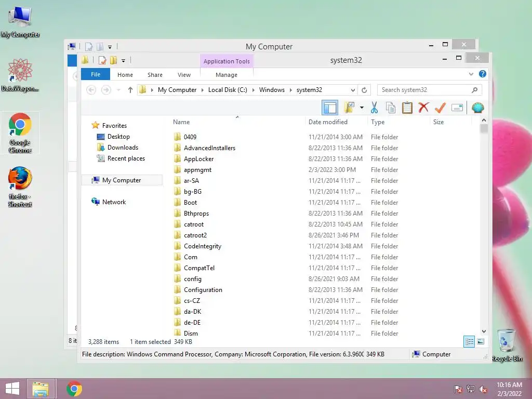
Task: Expand the chevron after Windows breadcrumb
Action: (291, 90)
